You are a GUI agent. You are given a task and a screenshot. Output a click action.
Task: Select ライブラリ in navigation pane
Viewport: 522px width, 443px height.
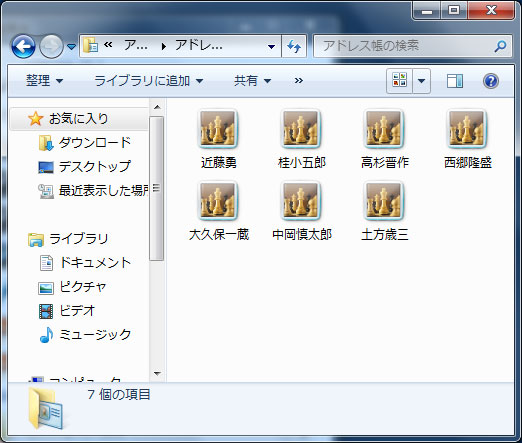68,239
